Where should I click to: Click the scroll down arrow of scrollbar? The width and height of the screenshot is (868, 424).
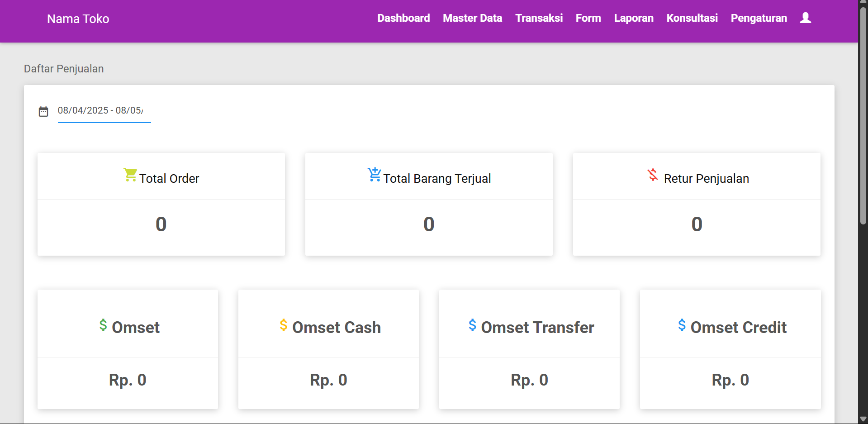pos(863,419)
